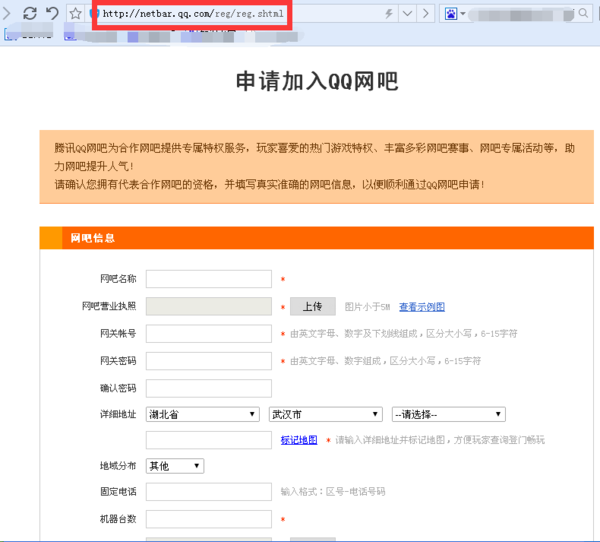Screen dimensions: 600x542
Task: Click the browser forward arrow icon
Action: pos(7,13)
